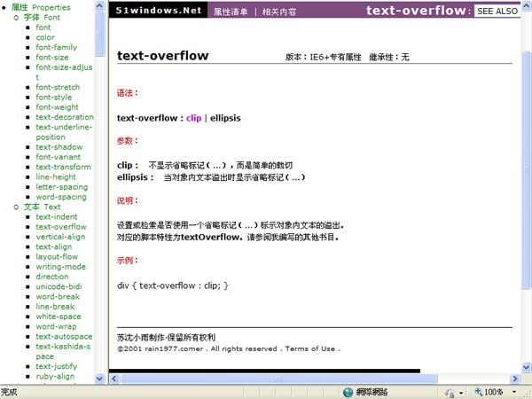Open the text-indent property link
532x399 pixels.
point(57,217)
